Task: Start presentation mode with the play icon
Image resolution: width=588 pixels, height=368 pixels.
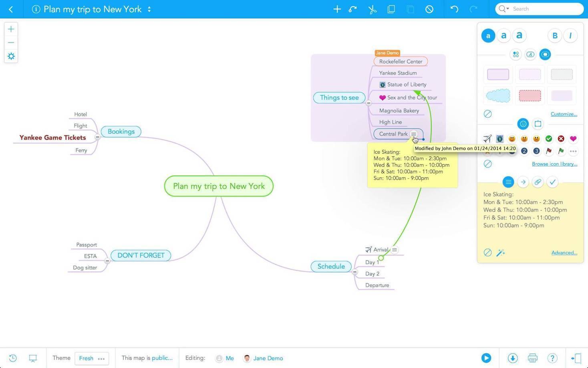Action: (x=486, y=358)
